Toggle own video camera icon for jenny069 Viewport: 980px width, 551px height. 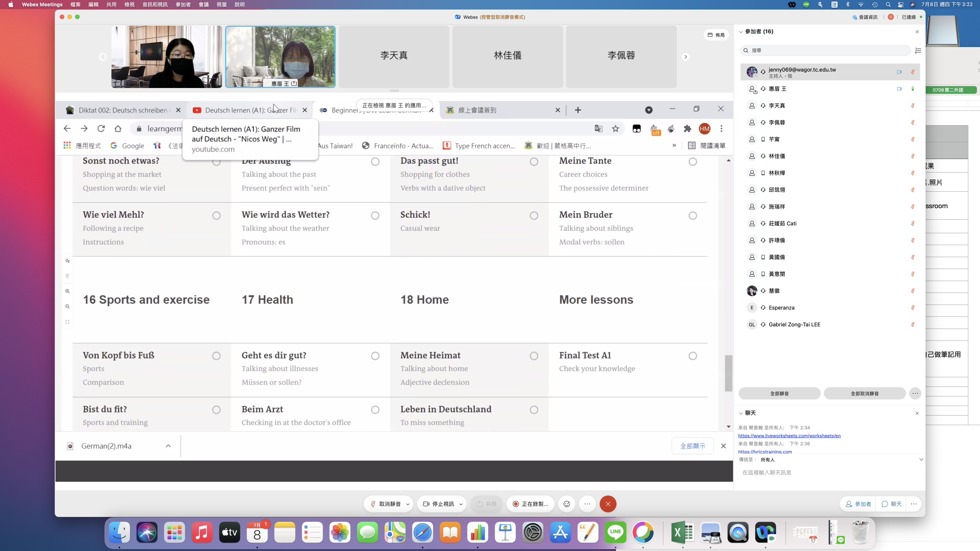coord(899,72)
